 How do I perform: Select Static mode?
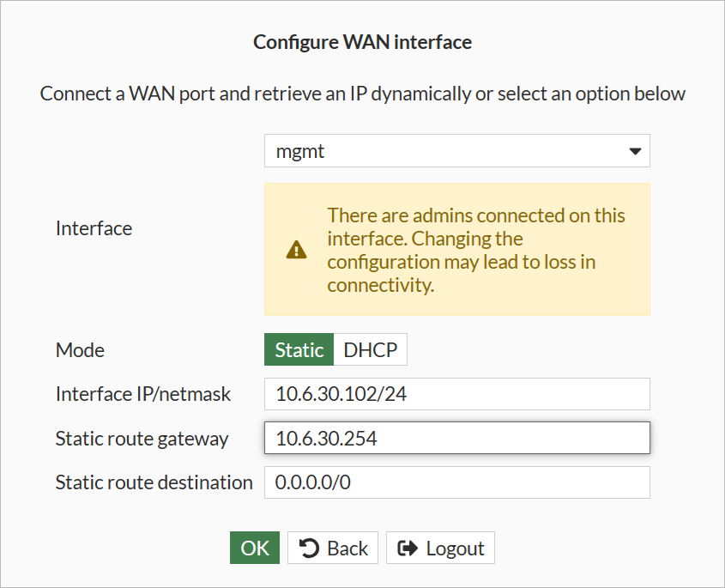click(x=299, y=350)
